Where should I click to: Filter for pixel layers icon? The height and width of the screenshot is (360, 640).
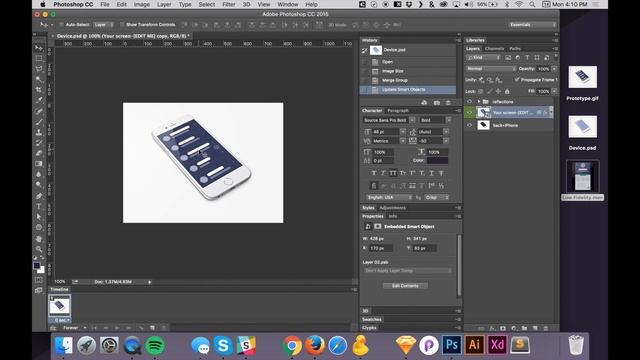click(508, 58)
